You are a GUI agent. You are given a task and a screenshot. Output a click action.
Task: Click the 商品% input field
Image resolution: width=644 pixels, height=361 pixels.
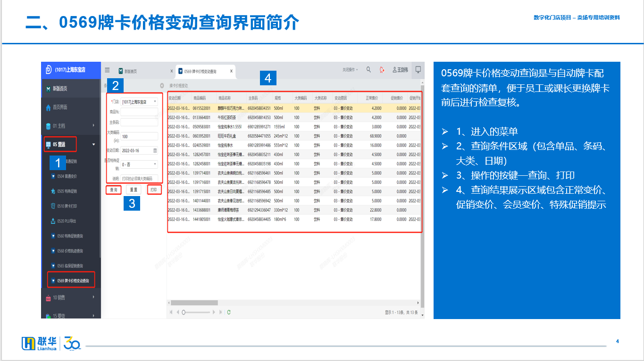(x=139, y=112)
